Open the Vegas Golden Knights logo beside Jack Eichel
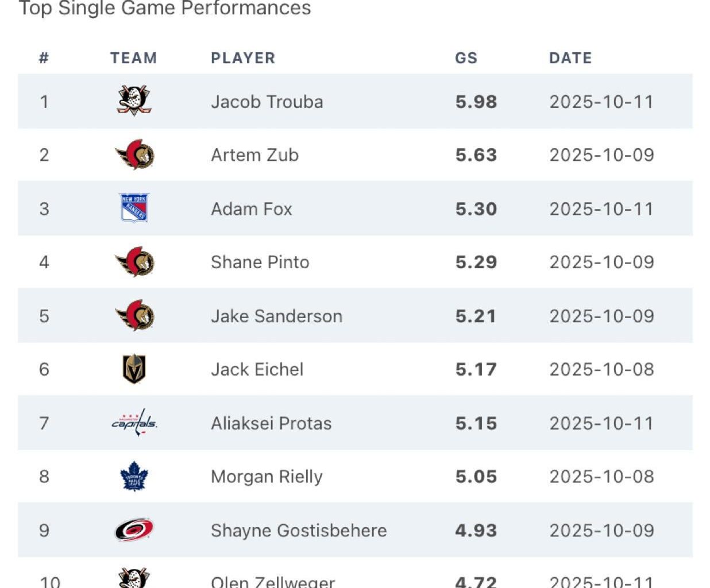Screen dimensions: 710x588 (133, 369)
